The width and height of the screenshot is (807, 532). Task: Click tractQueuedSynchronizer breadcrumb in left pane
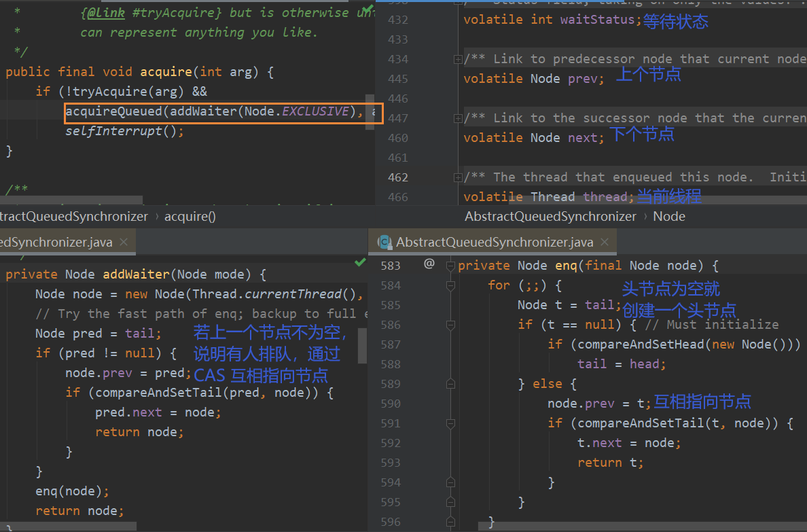pos(73,216)
